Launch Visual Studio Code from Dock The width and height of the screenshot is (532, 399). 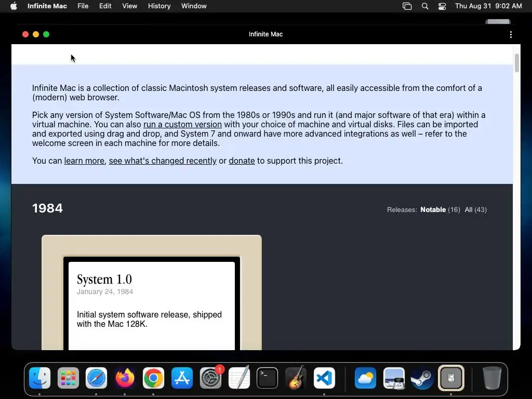(324, 378)
